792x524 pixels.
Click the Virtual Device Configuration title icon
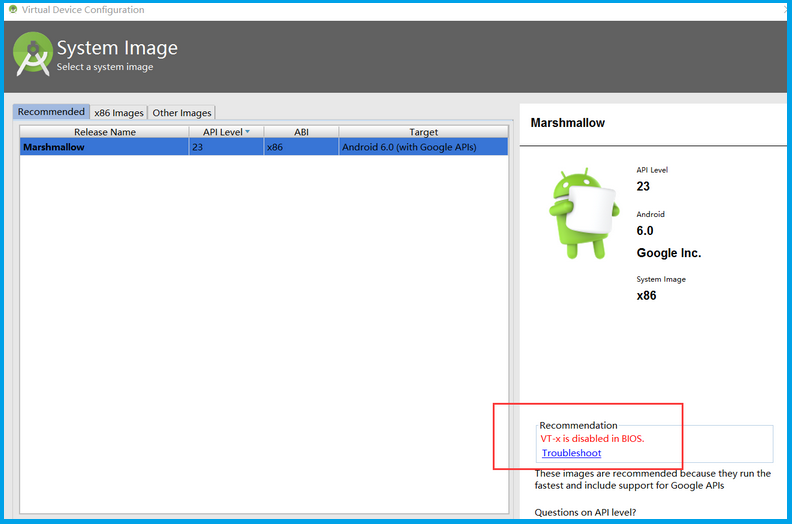coord(13,9)
